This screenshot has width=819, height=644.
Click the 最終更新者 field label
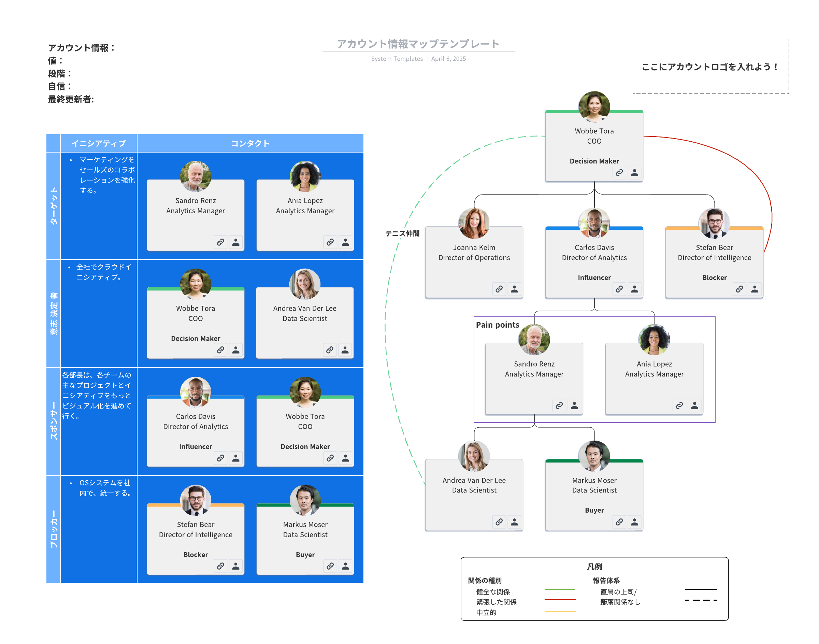(71, 99)
